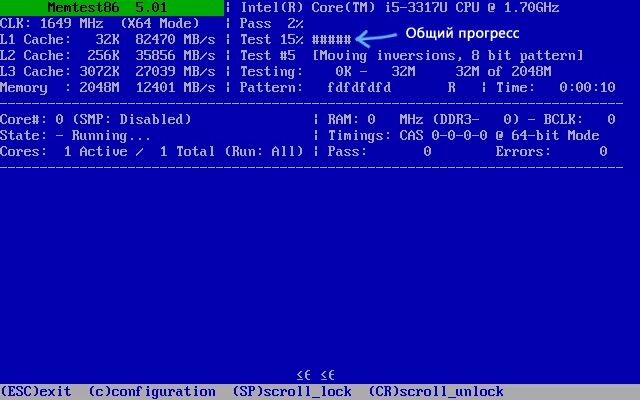Click the (ESC)exit option

click(x=36, y=391)
